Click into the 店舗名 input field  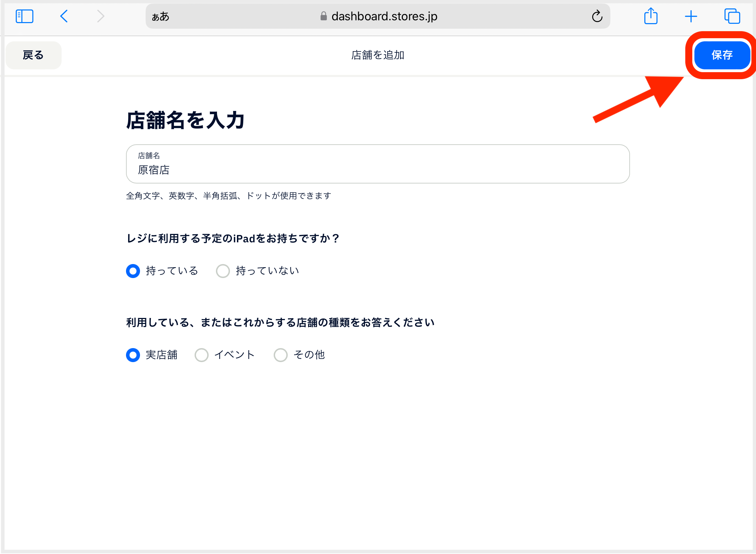point(378,164)
